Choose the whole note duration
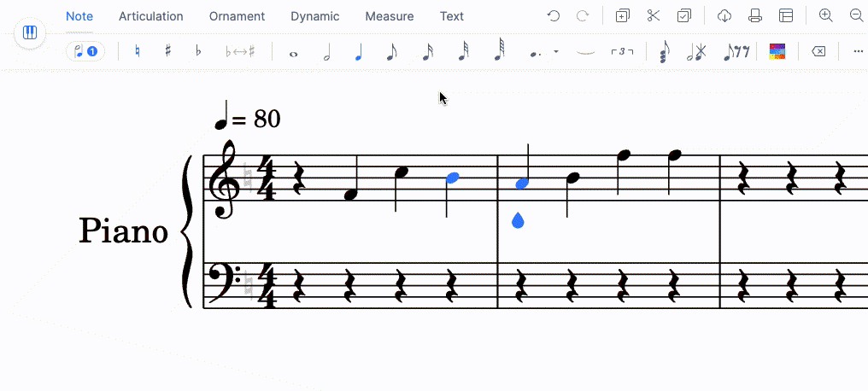 pos(294,53)
